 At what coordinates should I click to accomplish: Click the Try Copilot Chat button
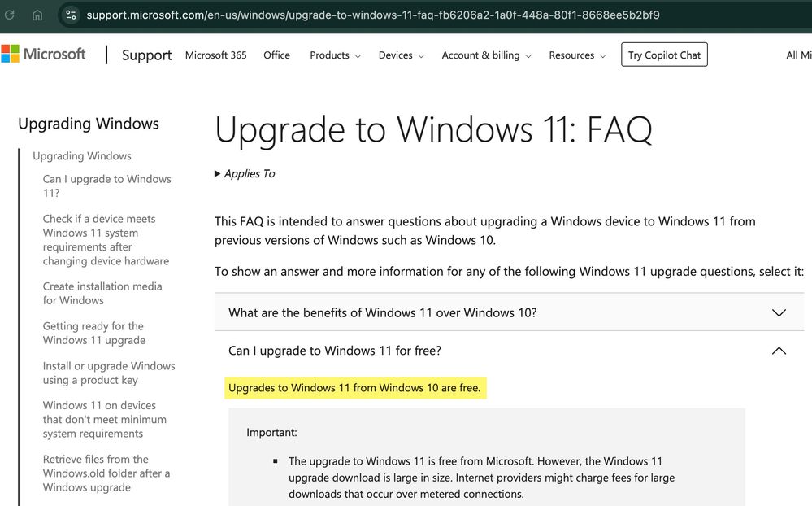coord(664,55)
